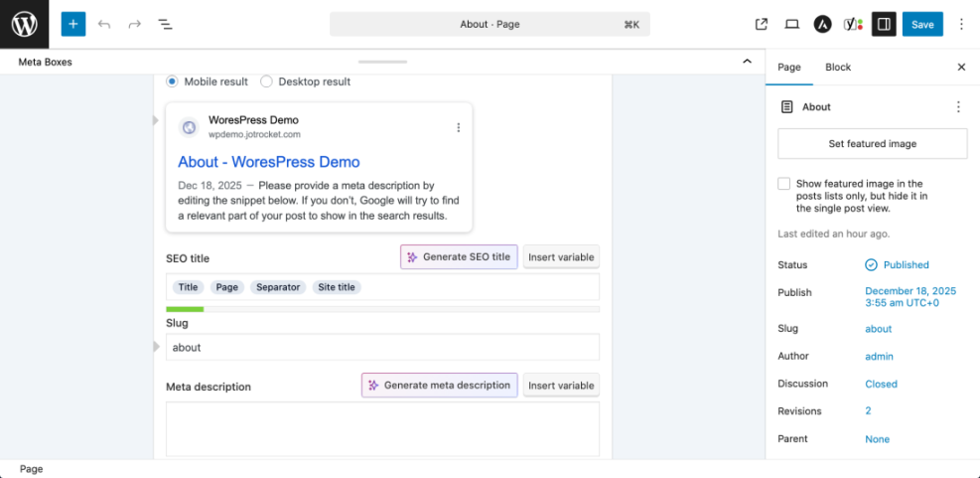Screen dimensions: 980x478
Task: Switch to the Page tab
Action: pyautogui.click(x=788, y=67)
